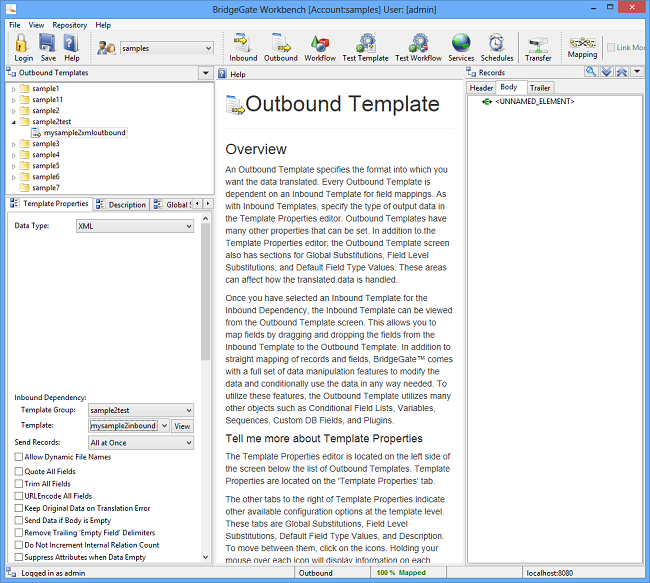Click the tabs scroll right arrow

click(208, 204)
